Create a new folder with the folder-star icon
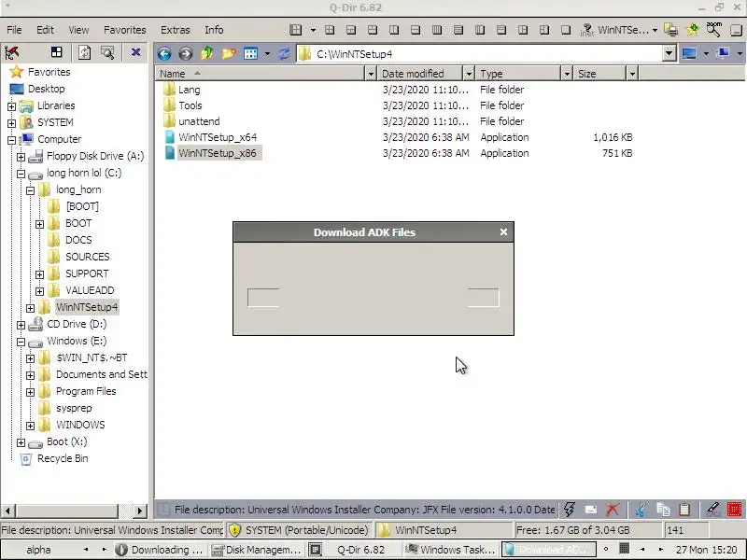 point(229,53)
